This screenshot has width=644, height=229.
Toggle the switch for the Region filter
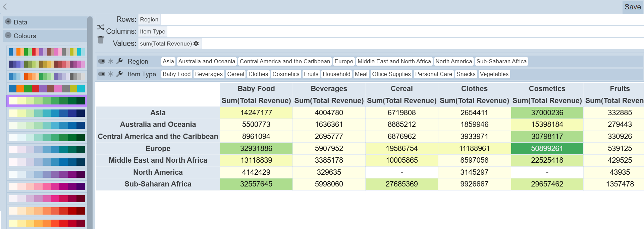click(x=102, y=61)
